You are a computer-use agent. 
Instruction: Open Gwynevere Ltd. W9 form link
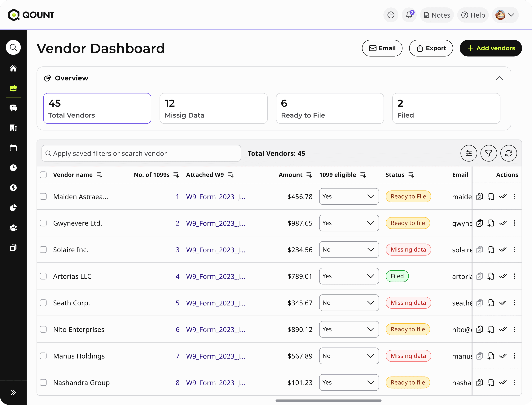pyautogui.click(x=215, y=223)
